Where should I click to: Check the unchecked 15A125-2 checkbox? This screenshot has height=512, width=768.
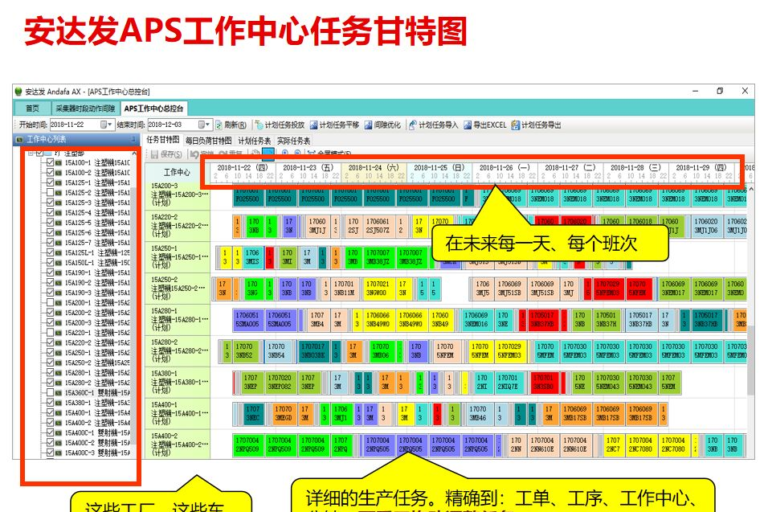tap(50, 193)
